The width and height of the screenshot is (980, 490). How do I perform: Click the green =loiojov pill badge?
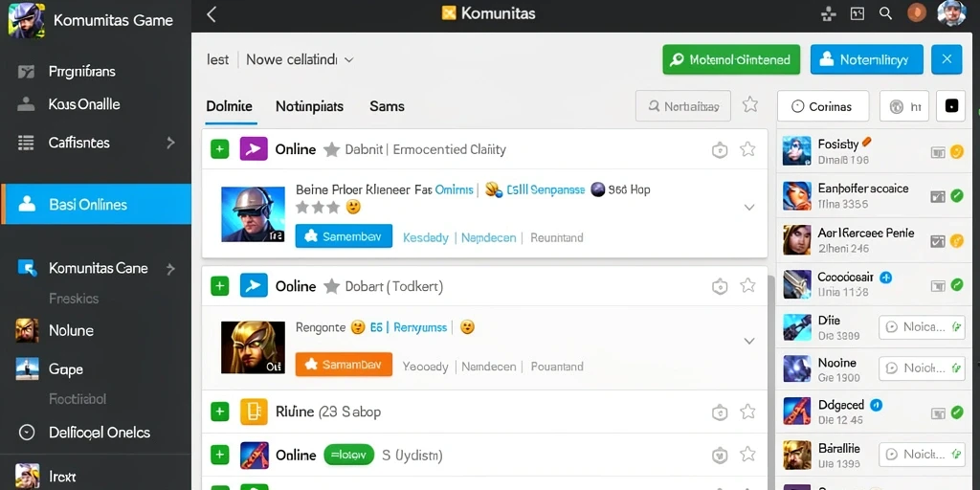[348, 455]
